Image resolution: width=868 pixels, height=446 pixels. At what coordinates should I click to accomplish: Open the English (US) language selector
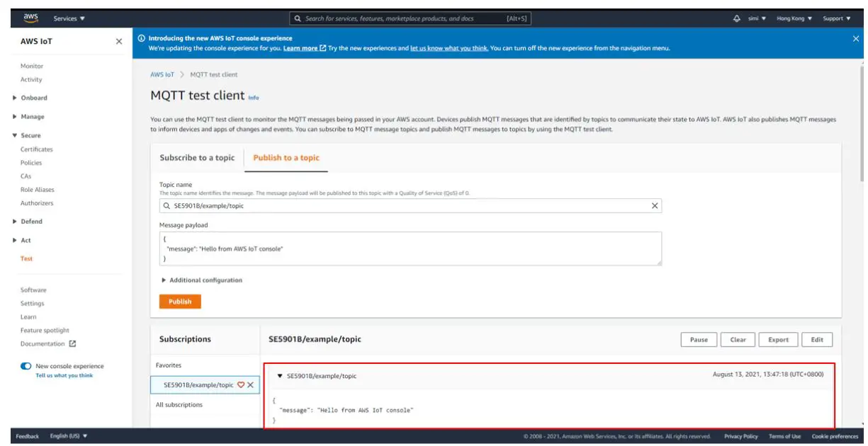click(x=69, y=436)
